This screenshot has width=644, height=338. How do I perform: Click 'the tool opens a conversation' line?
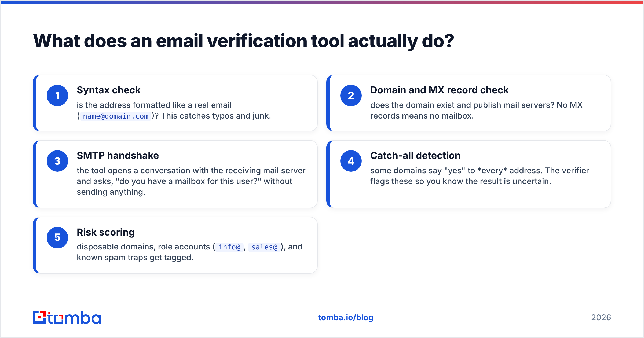coord(191,171)
